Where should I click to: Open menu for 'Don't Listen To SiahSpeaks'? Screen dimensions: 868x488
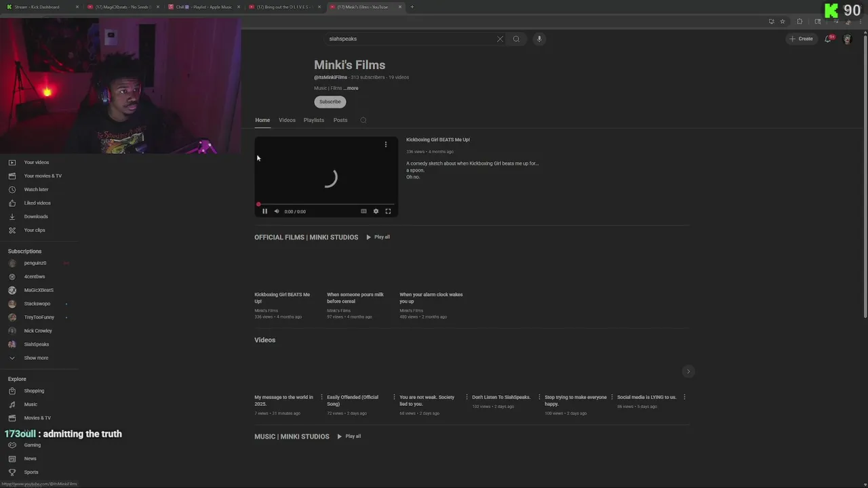tap(539, 397)
